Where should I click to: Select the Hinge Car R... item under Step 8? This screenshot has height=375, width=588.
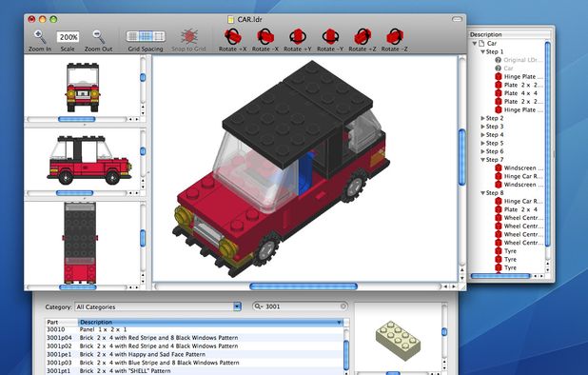[522, 201]
